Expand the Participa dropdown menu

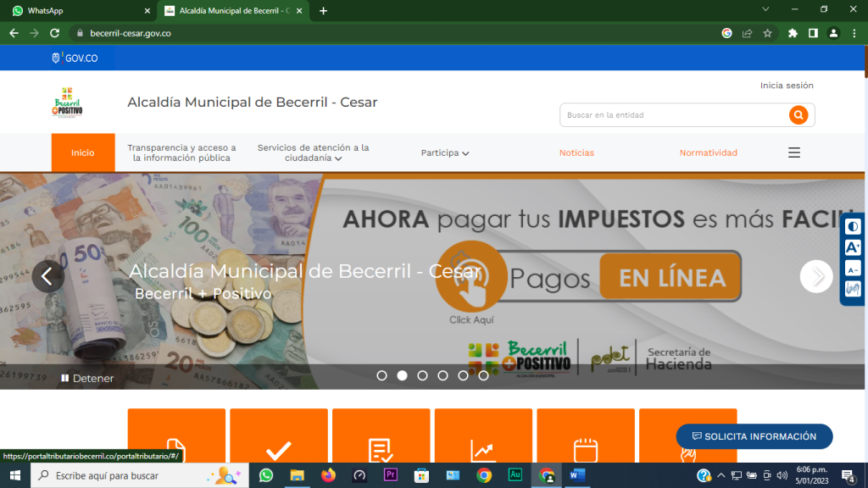click(x=445, y=152)
